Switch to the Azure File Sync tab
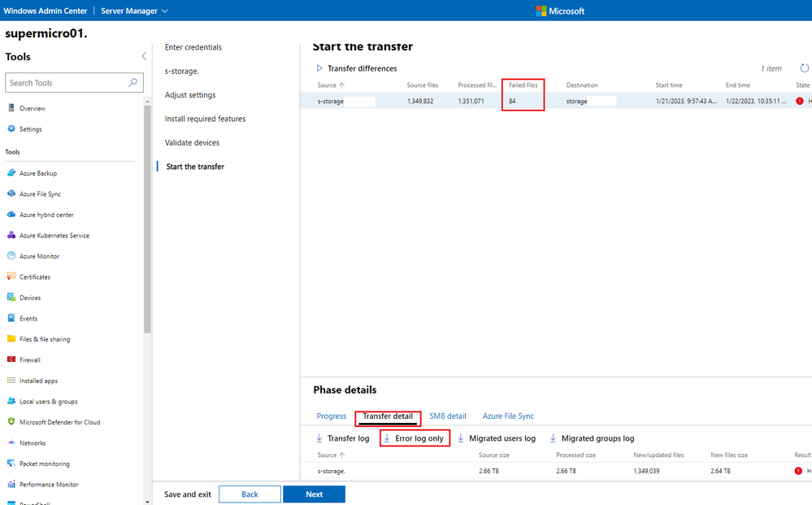The image size is (812, 505). 508,416
